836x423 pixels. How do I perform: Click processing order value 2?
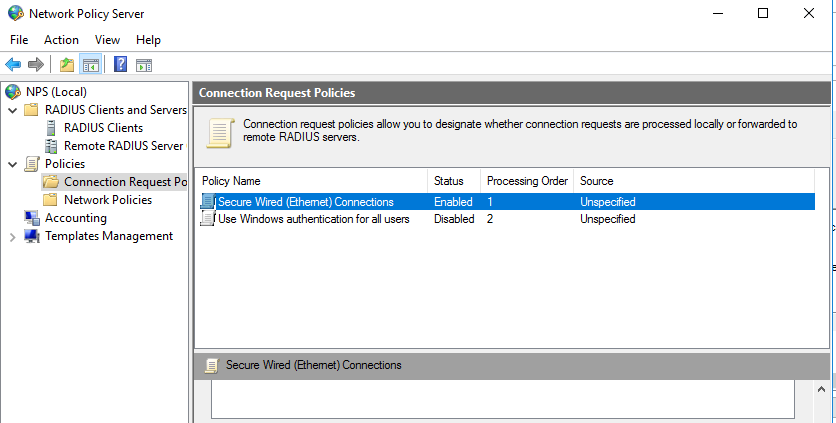point(490,219)
